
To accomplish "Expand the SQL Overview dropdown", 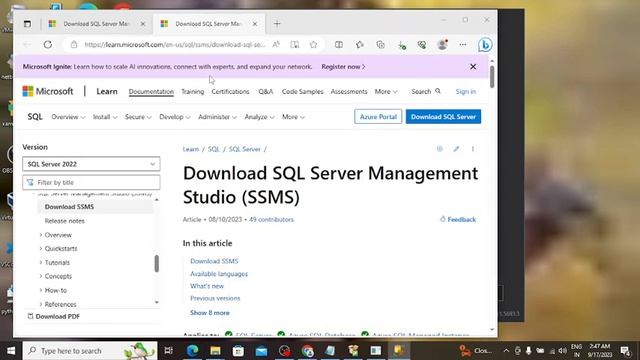I will [x=68, y=117].
